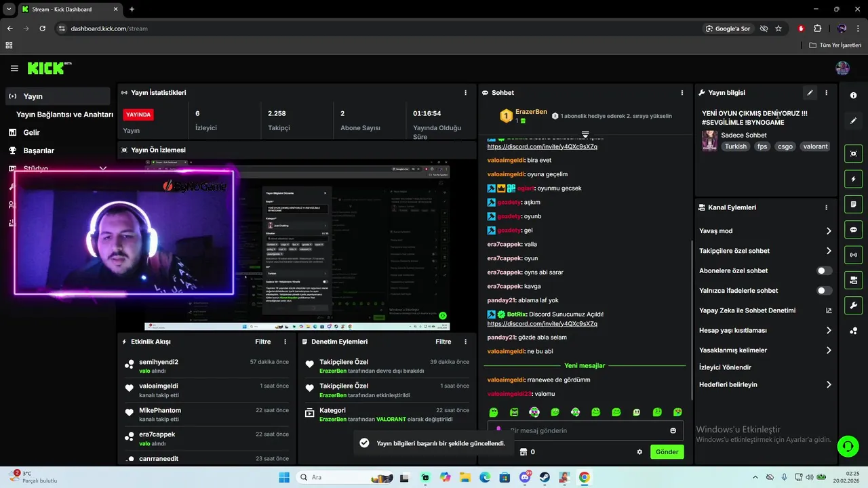The image size is (868, 488).
Task: Jump to Yeni mesajlar divider
Action: [585, 366]
